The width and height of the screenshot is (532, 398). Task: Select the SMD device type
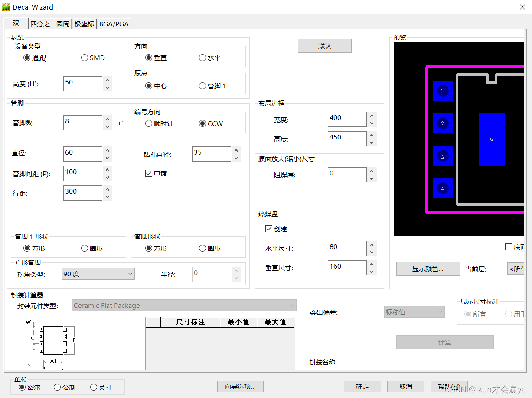click(x=84, y=57)
